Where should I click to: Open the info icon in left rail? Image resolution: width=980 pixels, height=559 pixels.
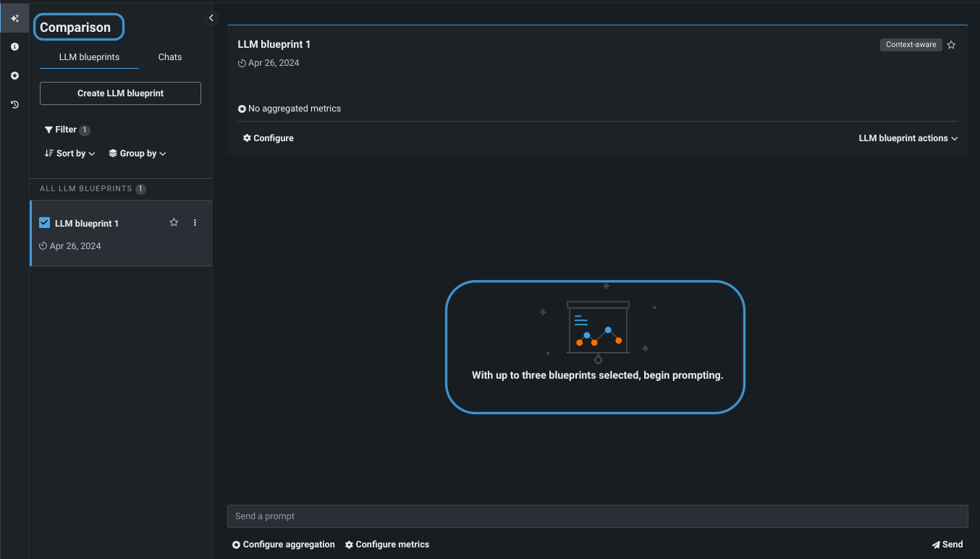tap(14, 47)
